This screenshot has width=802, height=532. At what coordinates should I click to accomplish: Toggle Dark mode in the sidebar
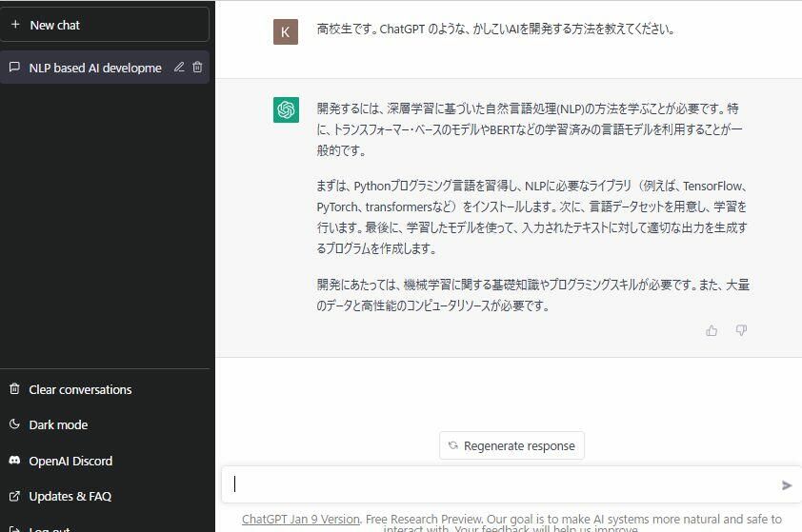pos(58,424)
